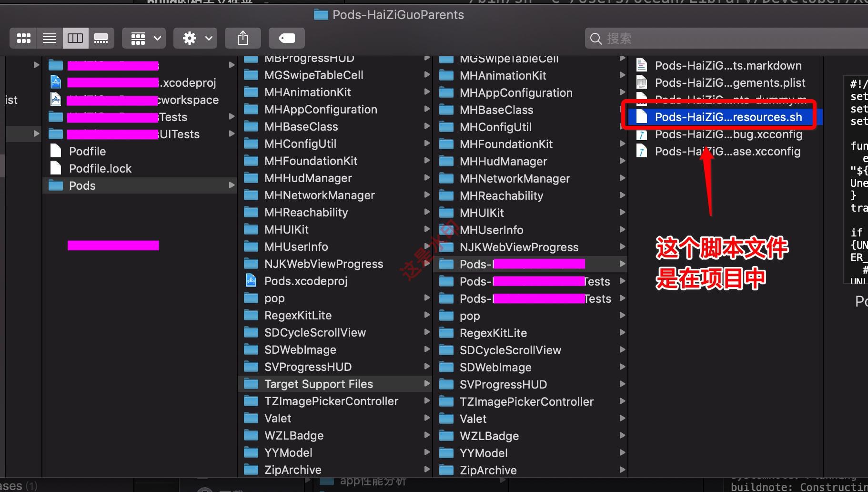Screen dimensions: 868x492
Task: Switch Finder to list view
Action: (50, 38)
